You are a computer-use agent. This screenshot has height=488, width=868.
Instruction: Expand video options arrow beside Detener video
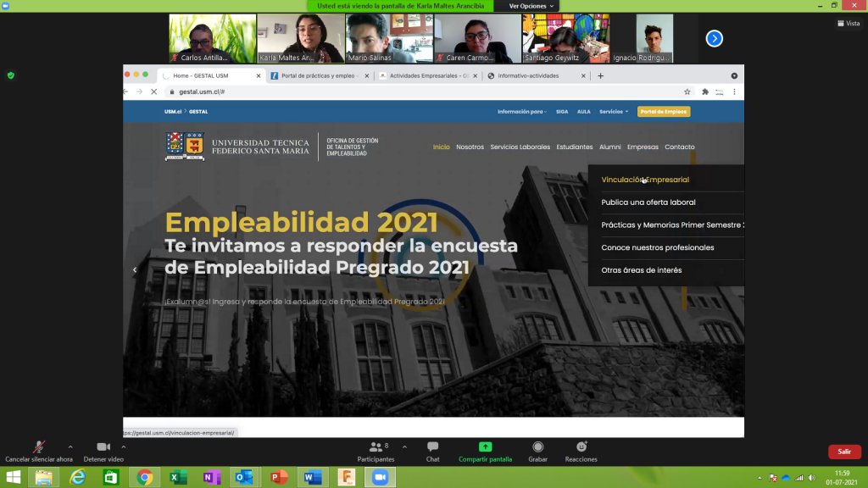pyautogui.click(x=132, y=446)
